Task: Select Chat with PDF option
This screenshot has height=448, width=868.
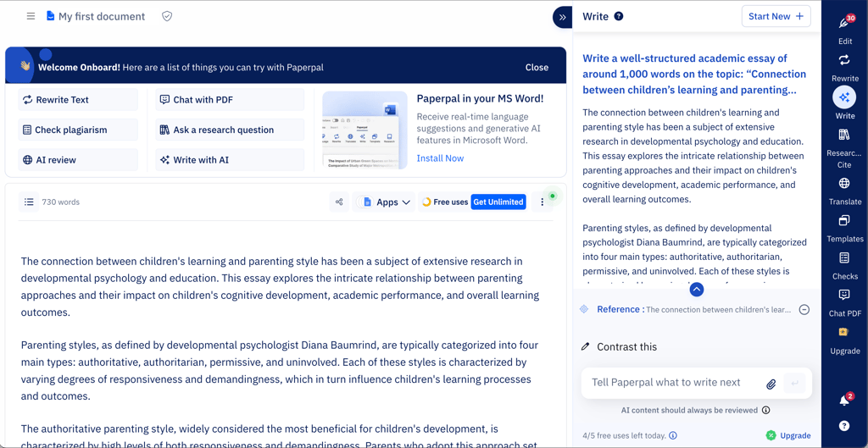Action: coord(230,100)
